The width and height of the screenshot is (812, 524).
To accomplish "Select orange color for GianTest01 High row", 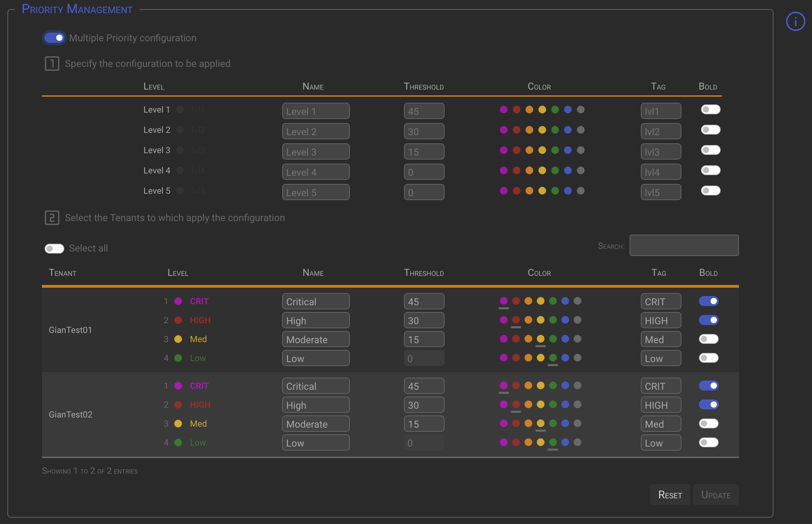I will click(x=528, y=320).
